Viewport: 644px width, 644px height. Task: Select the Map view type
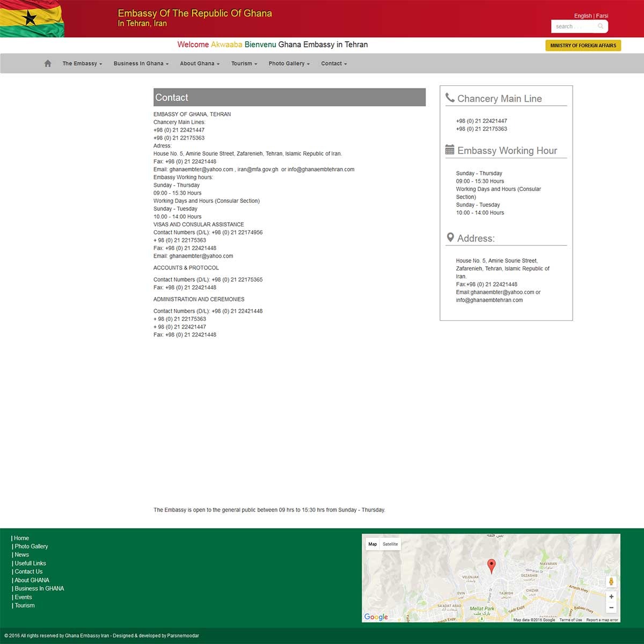click(372, 544)
